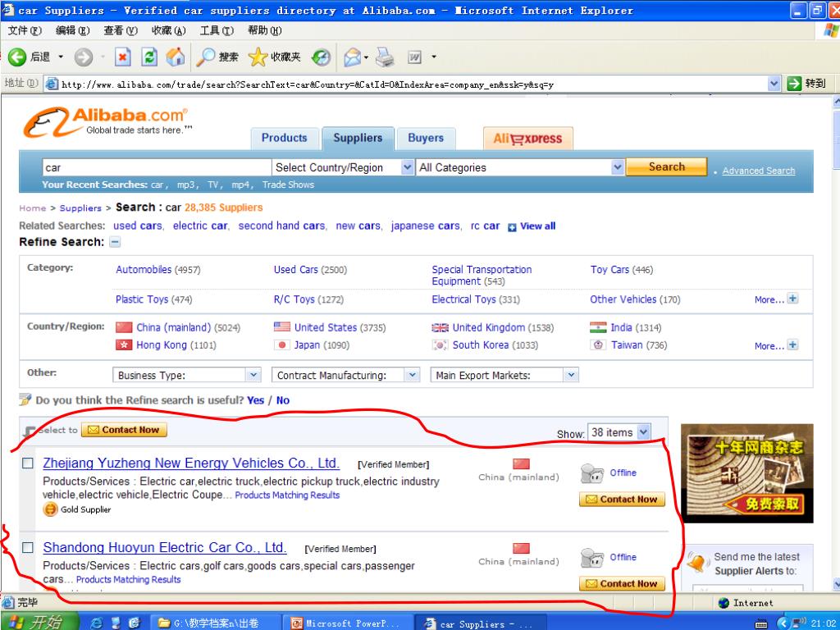The width and height of the screenshot is (840, 630).
Task: Click the green Go arrow beside address
Action: click(794, 84)
